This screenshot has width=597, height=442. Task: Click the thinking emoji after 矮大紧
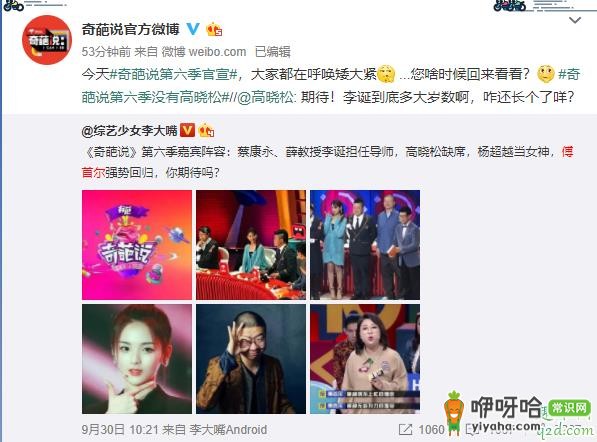click(x=386, y=74)
